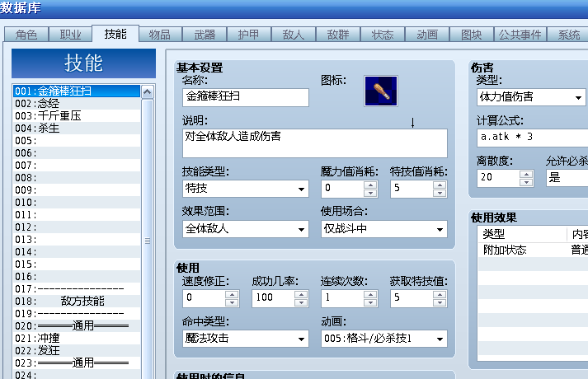The height and width of the screenshot is (379, 588).
Task: Select list entry 023 ═══通用═══
Action: (77, 363)
